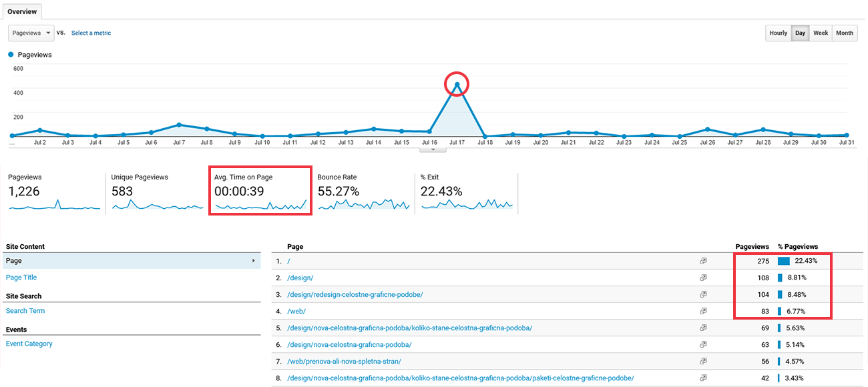Image resolution: width=868 pixels, height=387 pixels.
Task: Open external icon for koliko-stane-celostna-graficna-podoba row
Action: [x=703, y=328]
